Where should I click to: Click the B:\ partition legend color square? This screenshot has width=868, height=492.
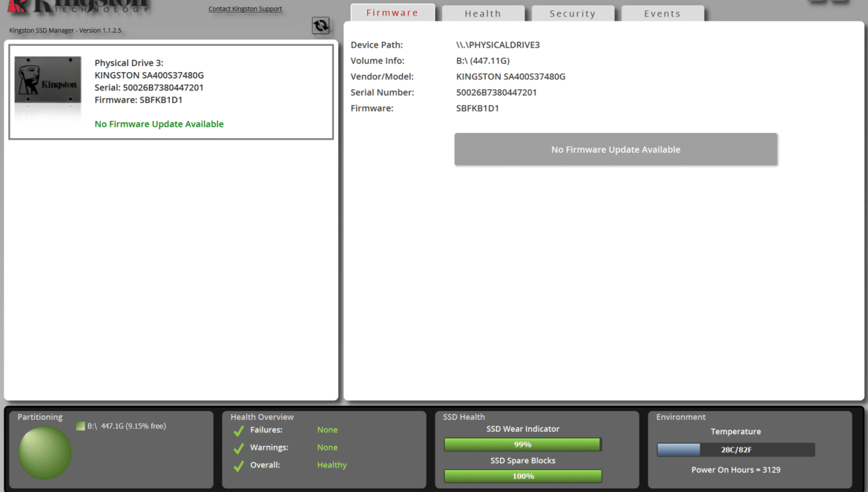pyautogui.click(x=80, y=426)
